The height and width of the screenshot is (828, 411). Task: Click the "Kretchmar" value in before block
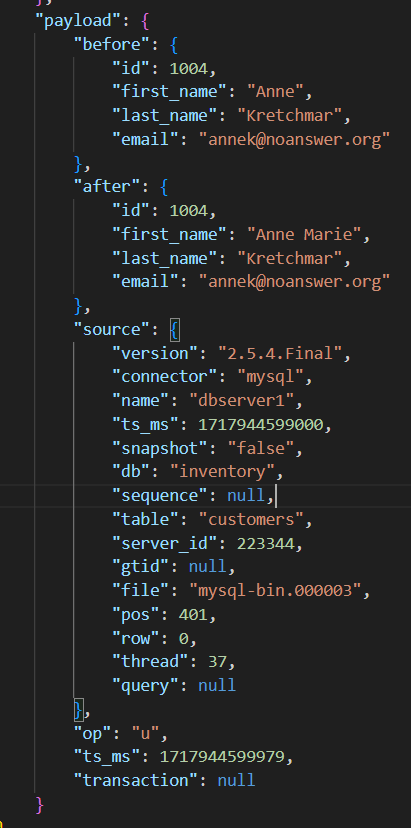pyautogui.click(x=290, y=116)
